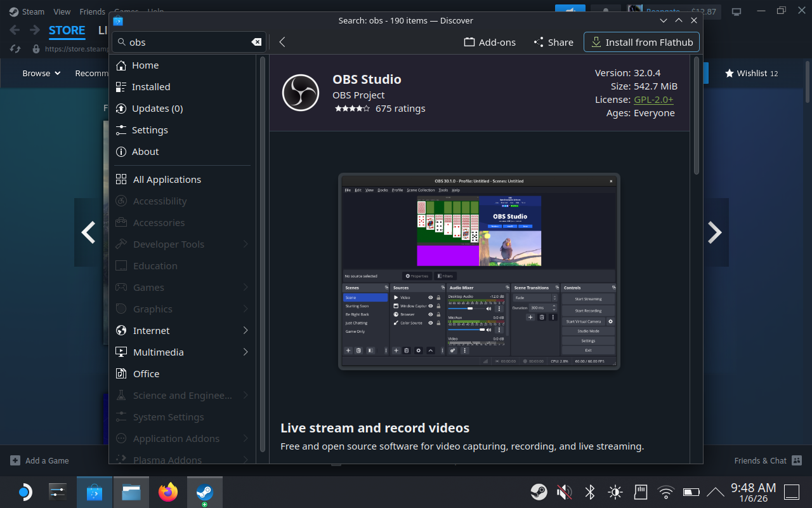Image resolution: width=812 pixels, height=508 pixels.
Task: Launch Firefox from the taskbar
Action: [x=168, y=491]
